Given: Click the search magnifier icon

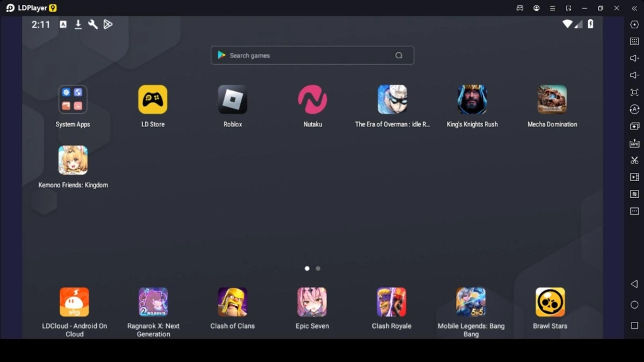Looking at the screenshot, I should coord(399,55).
